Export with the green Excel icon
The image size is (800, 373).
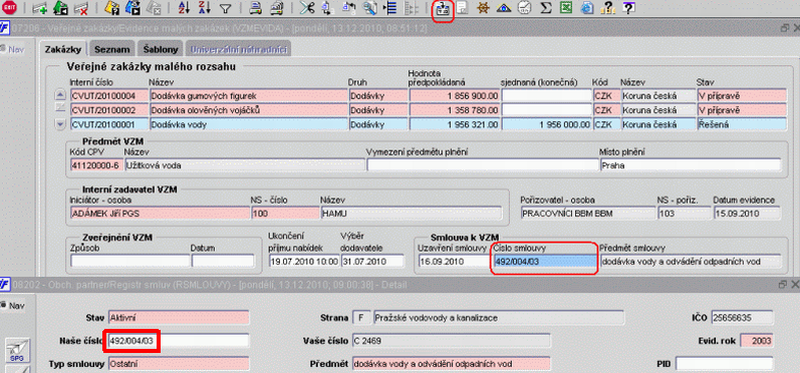pyautogui.click(x=565, y=8)
